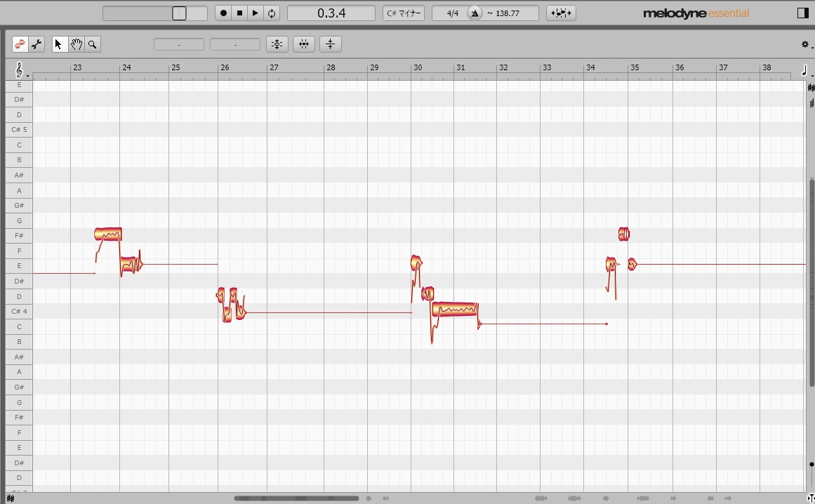The height and width of the screenshot is (504, 815).
Task: Click the correct pitch macro icon
Action: (277, 44)
